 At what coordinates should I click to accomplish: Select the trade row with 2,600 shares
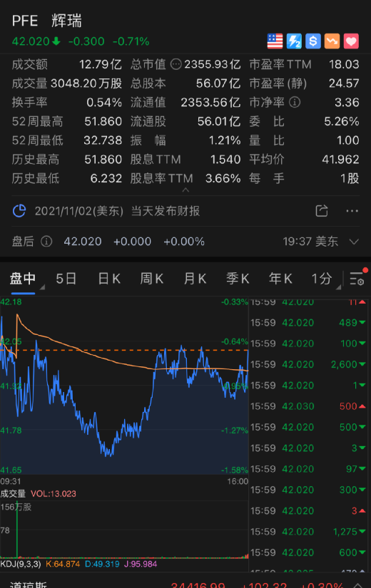pos(308,364)
